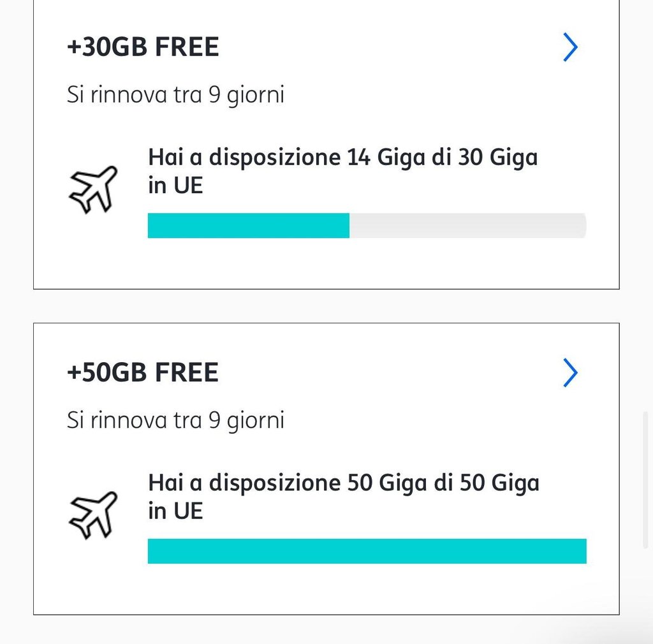
Task: Click the turquoise filled part of the 30 Giga bar
Action: (249, 226)
